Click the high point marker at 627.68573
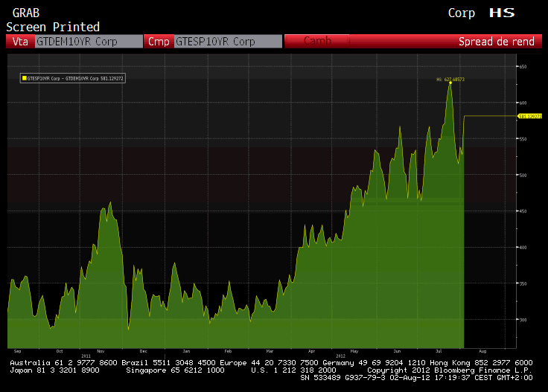 tap(450, 83)
